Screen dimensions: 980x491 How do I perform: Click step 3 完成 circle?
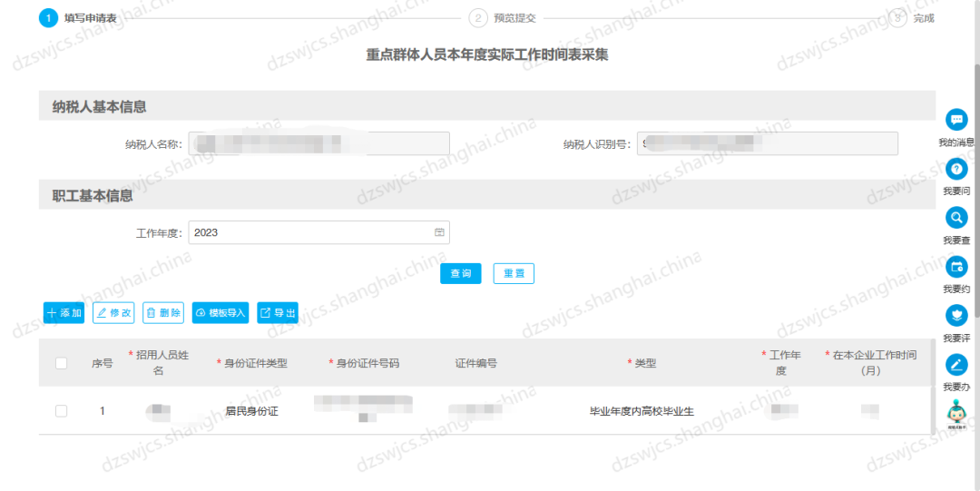pos(898,18)
